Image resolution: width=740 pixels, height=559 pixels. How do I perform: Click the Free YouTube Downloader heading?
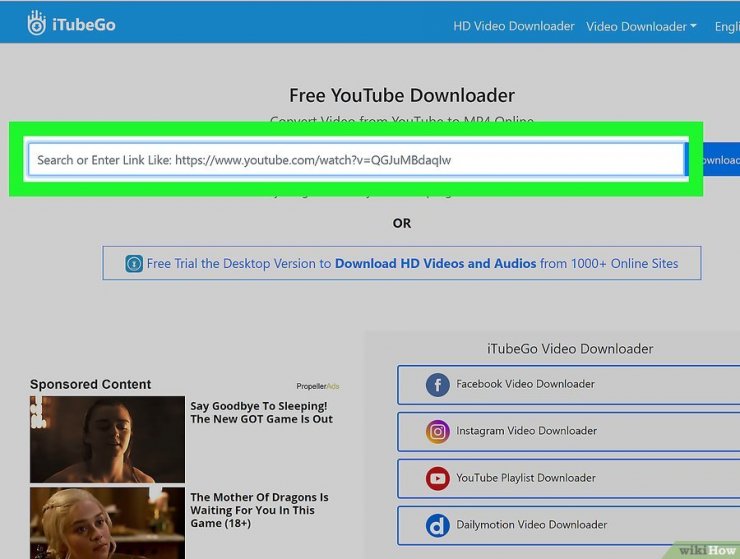coord(402,95)
